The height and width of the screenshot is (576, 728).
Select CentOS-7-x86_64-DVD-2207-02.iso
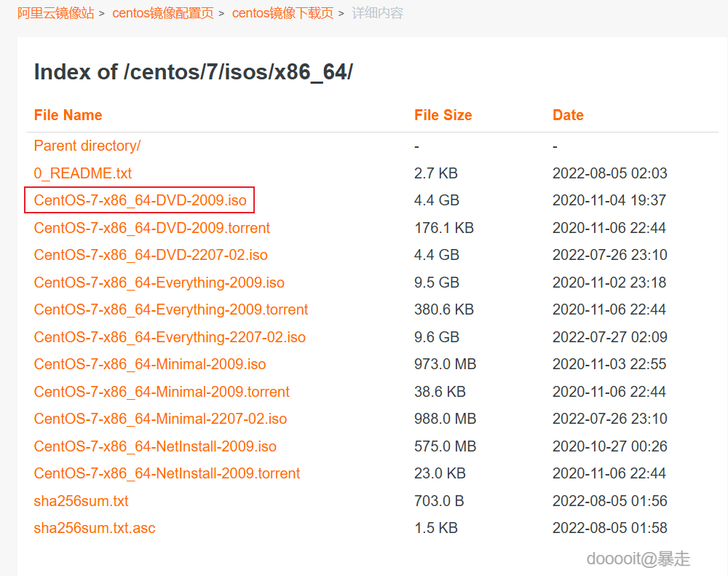tap(151, 255)
